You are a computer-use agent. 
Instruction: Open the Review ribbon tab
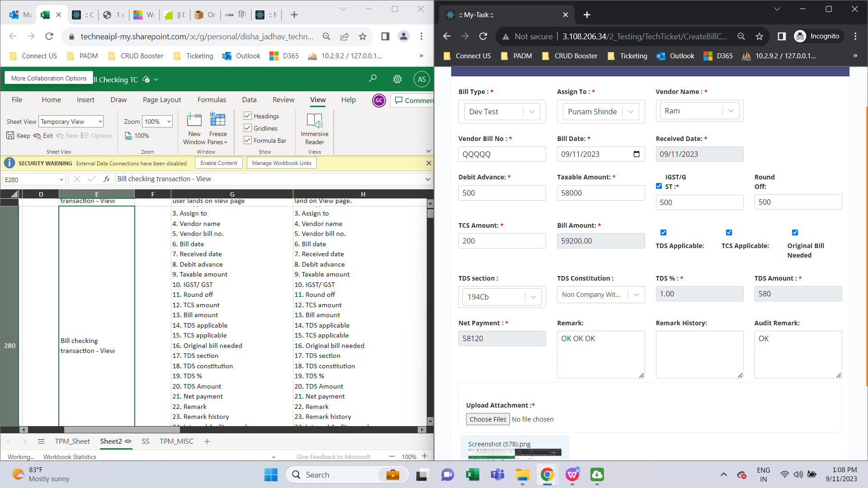click(x=283, y=100)
